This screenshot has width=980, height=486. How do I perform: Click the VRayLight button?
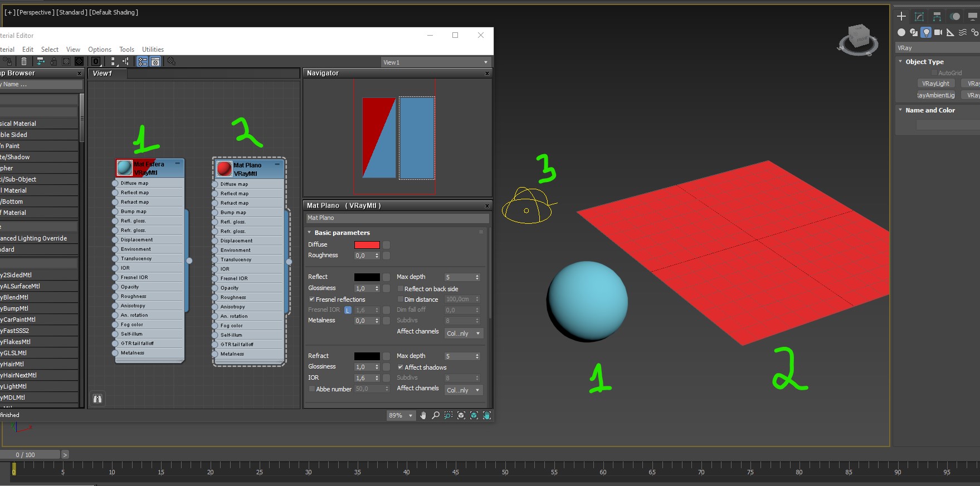click(x=935, y=84)
